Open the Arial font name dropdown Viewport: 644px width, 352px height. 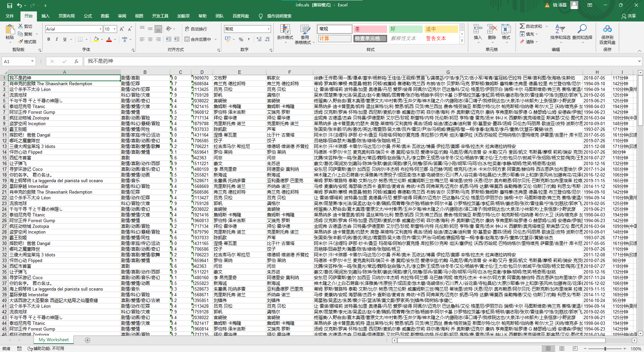point(100,29)
